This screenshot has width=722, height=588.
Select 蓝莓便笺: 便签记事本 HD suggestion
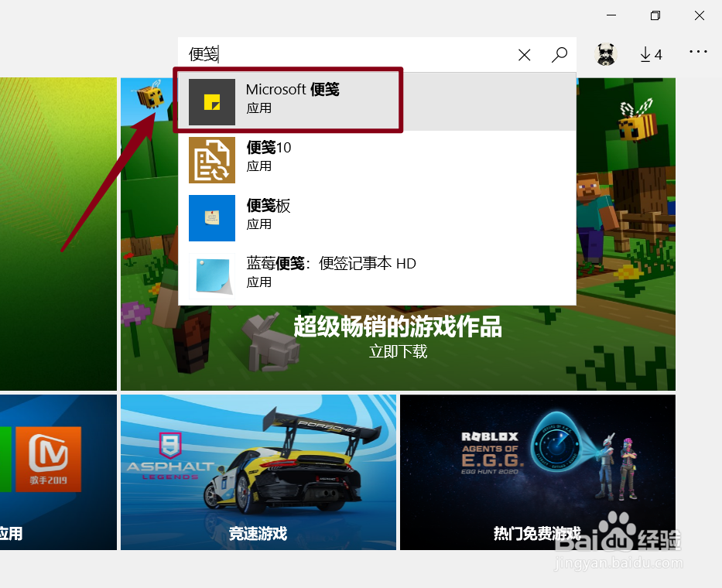pyautogui.click(x=377, y=275)
